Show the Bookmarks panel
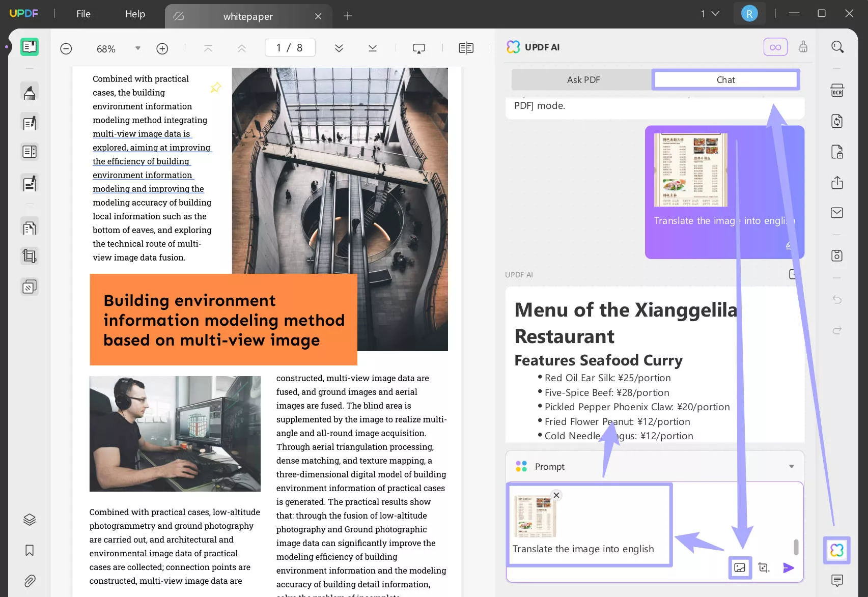868x597 pixels. pos(30,550)
